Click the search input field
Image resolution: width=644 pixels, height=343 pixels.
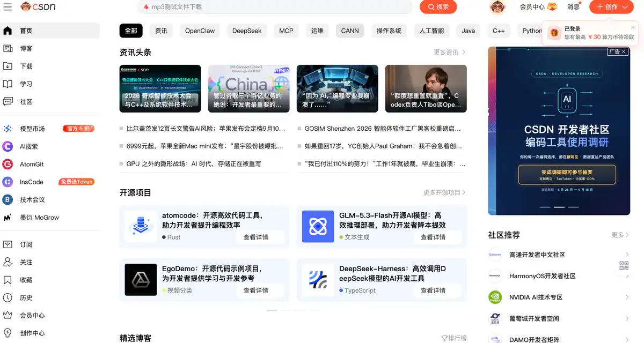[275, 7]
